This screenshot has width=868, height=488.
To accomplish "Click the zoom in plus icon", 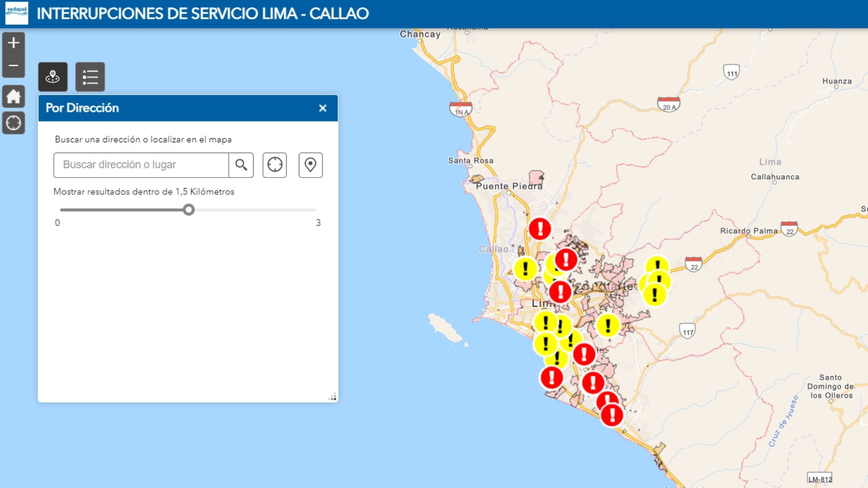I will click(13, 43).
